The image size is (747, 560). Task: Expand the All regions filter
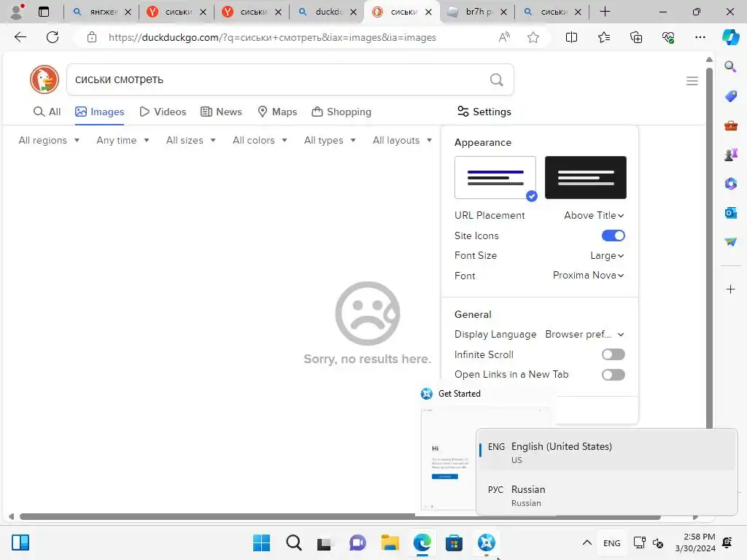pos(49,141)
